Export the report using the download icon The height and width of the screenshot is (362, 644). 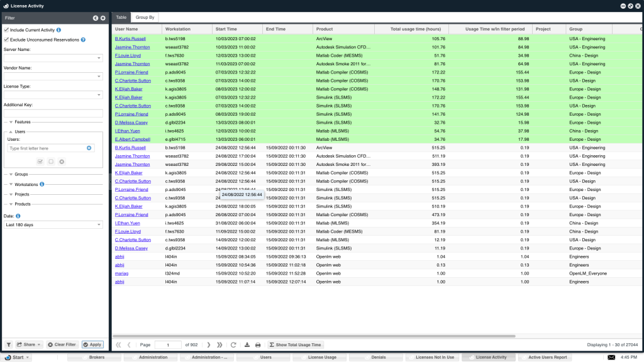(247, 344)
